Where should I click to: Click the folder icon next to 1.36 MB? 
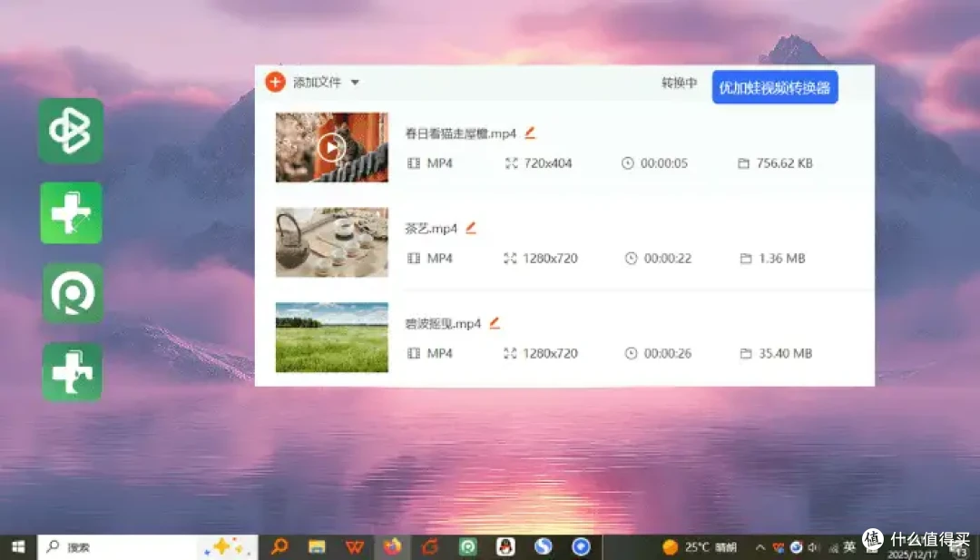[746, 258]
